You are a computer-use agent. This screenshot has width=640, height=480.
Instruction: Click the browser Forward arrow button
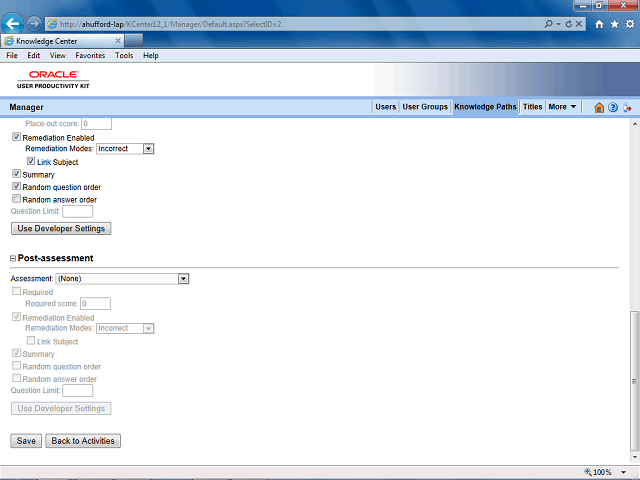tap(34, 24)
